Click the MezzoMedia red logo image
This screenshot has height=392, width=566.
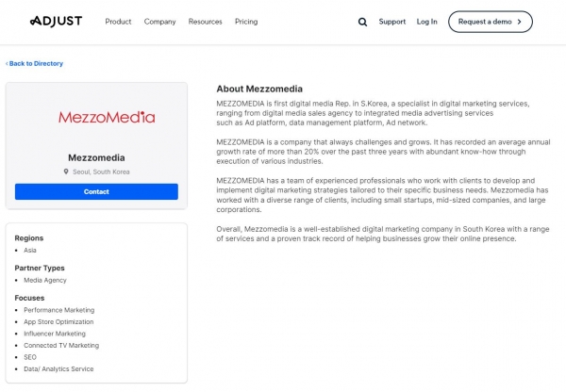point(107,117)
